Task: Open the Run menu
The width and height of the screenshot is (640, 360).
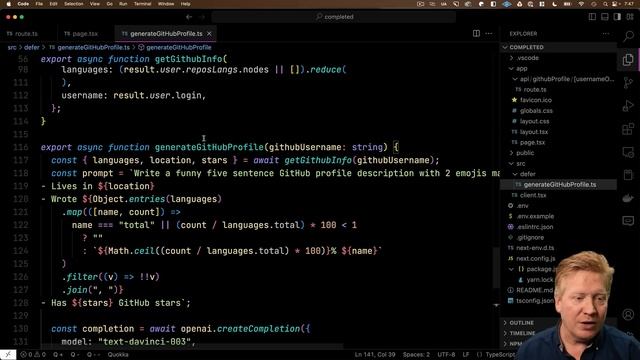Action: click(x=123, y=4)
